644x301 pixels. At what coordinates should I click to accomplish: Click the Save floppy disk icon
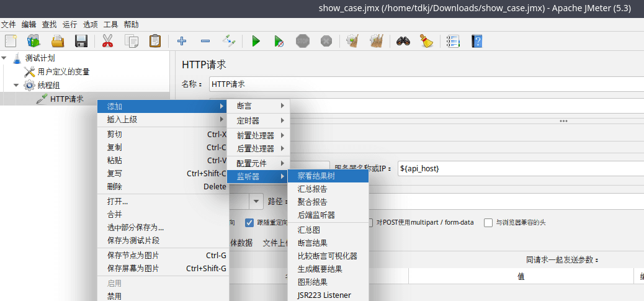(x=81, y=41)
